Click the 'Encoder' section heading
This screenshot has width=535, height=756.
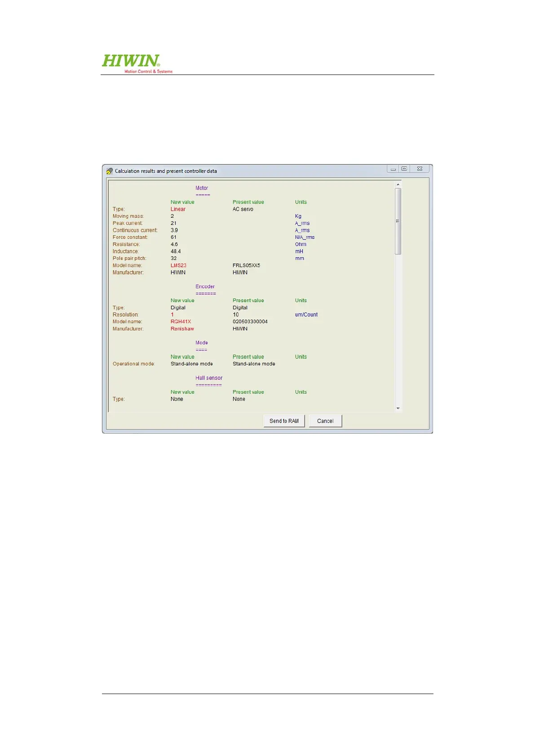point(205,286)
